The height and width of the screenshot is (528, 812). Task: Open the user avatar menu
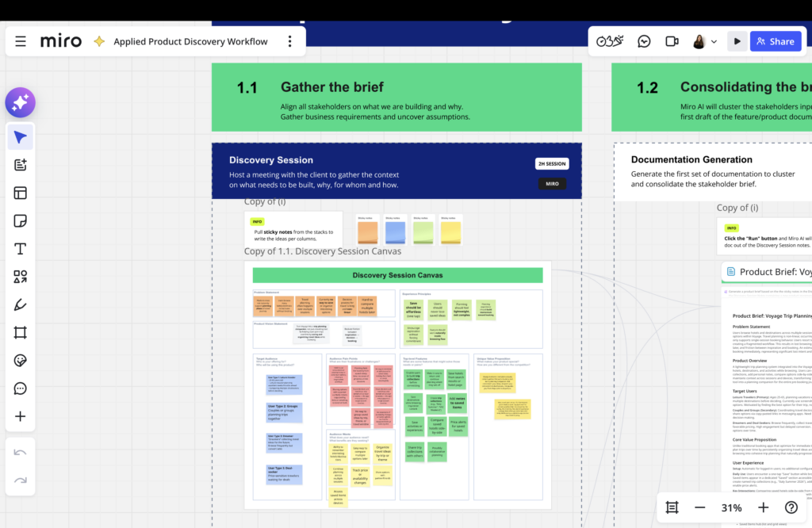pyautogui.click(x=704, y=41)
